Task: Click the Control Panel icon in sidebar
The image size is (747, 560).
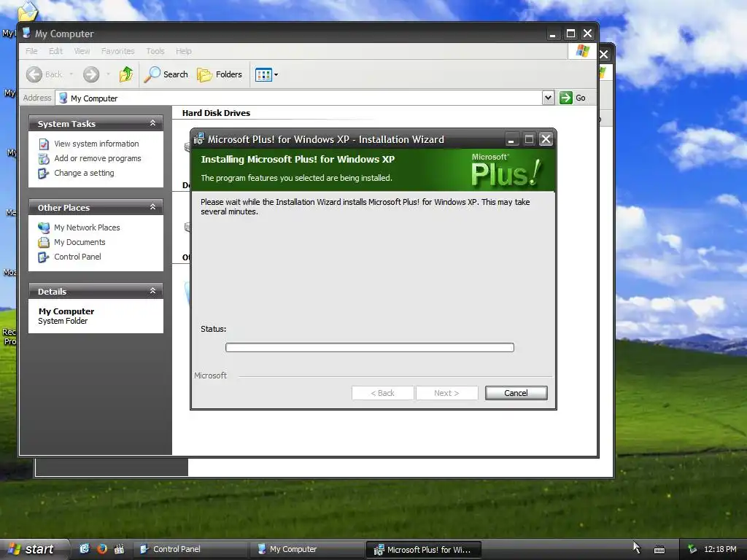Action: click(43, 257)
